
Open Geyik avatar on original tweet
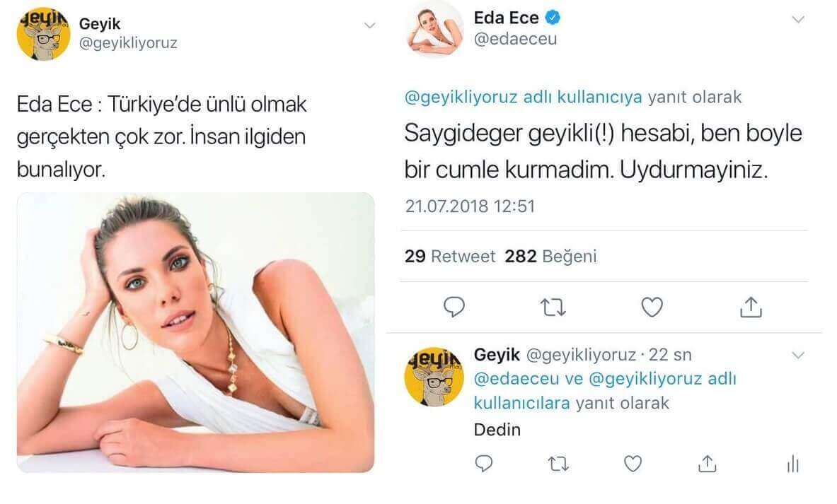coord(44,33)
